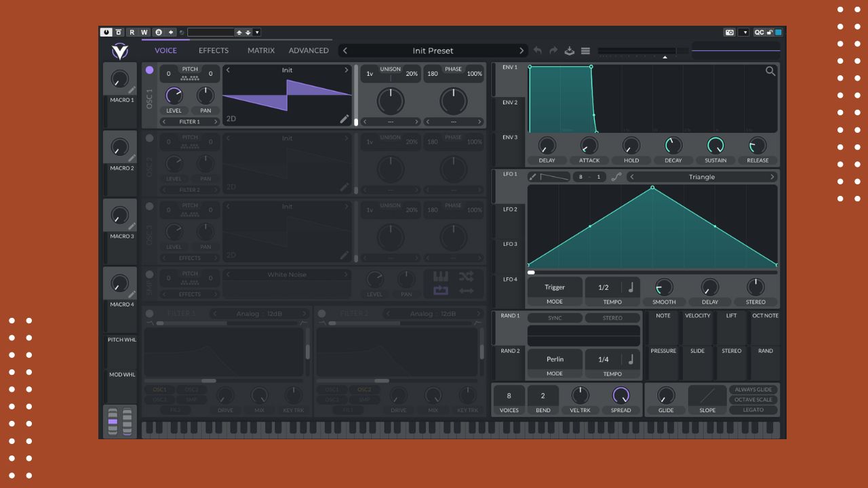Click the camera icon in the top-right toolbar
868x488 pixels.
pos(730,32)
